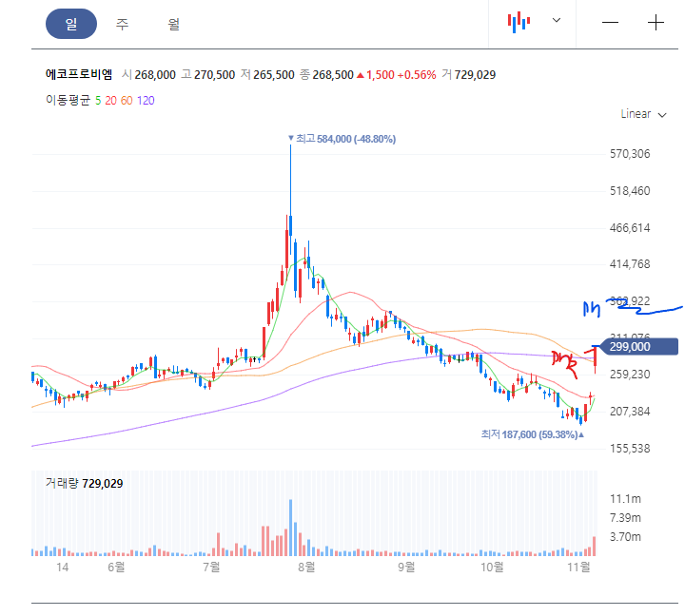Click the 20-day moving average label
This screenshot has width=685, height=616.
[x=110, y=101]
